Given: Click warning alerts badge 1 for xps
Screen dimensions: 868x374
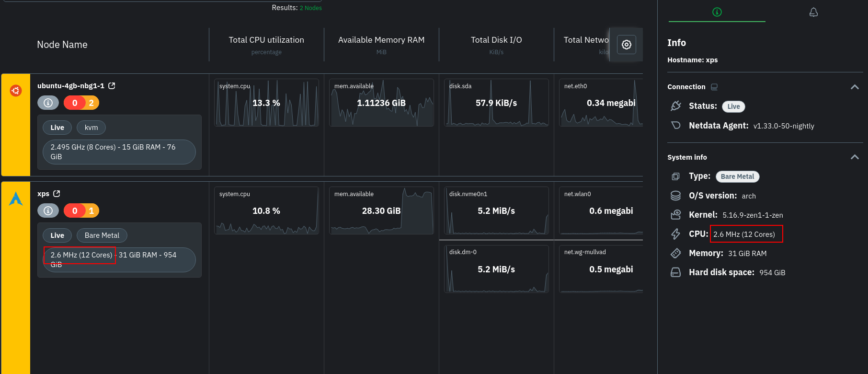Looking at the screenshot, I should click(x=91, y=210).
